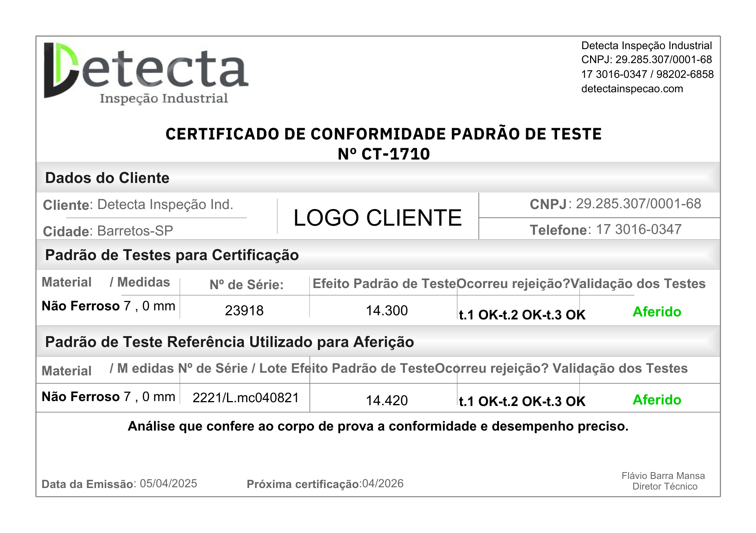Click the Diretor Técnico title
Viewport: 756px width, 533px height.
click(665, 487)
